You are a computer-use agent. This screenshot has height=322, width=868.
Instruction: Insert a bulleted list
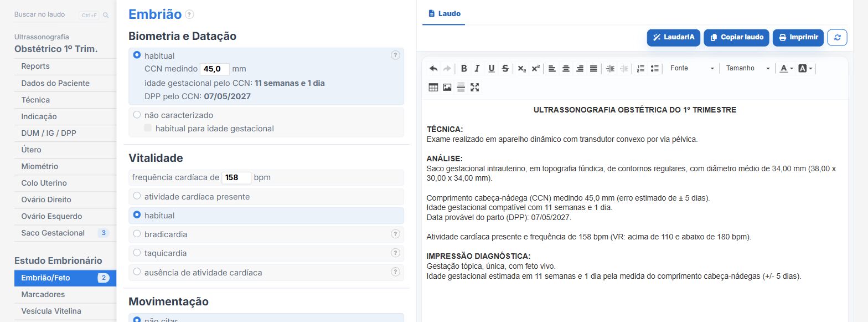point(655,69)
